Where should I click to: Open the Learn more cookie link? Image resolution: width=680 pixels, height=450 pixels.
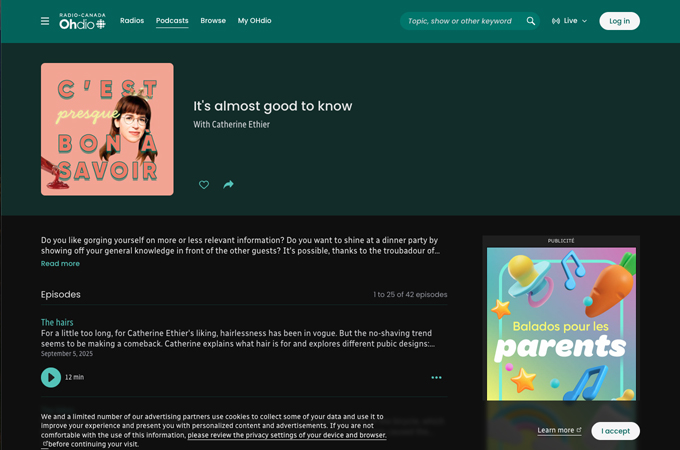coord(559,430)
